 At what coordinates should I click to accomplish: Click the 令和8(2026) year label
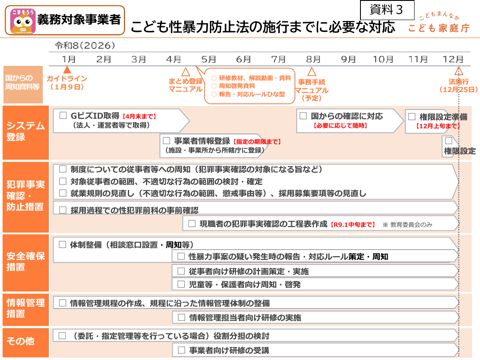pyautogui.click(x=85, y=46)
